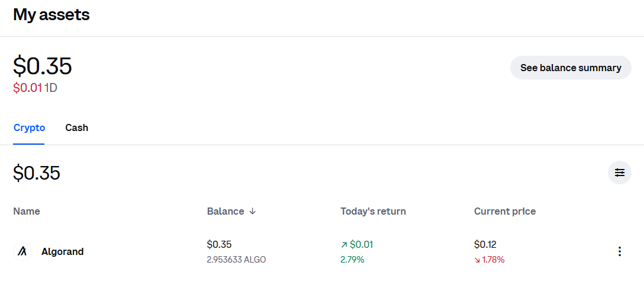Click the Today's return column header
The image size is (644, 284).
[x=373, y=211]
